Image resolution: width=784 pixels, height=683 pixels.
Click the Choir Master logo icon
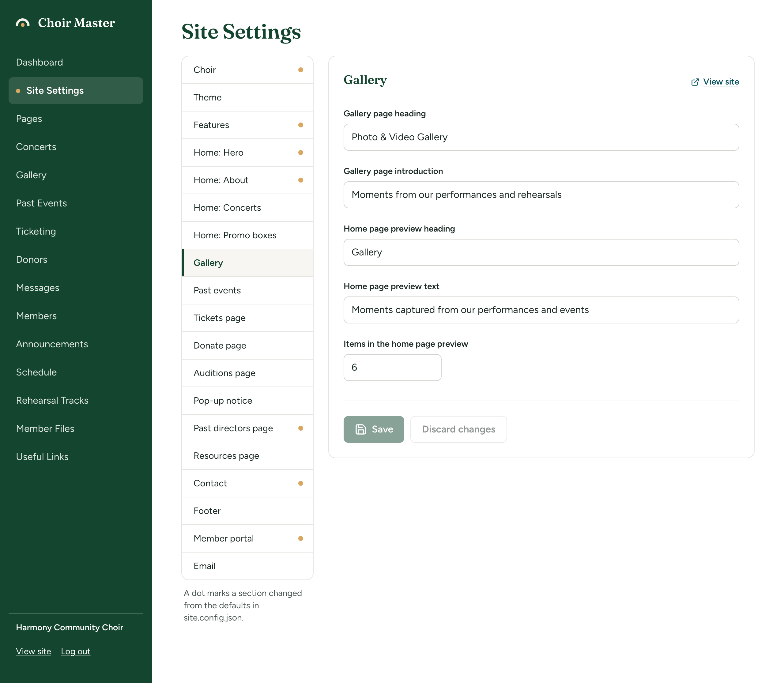point(22,23)
